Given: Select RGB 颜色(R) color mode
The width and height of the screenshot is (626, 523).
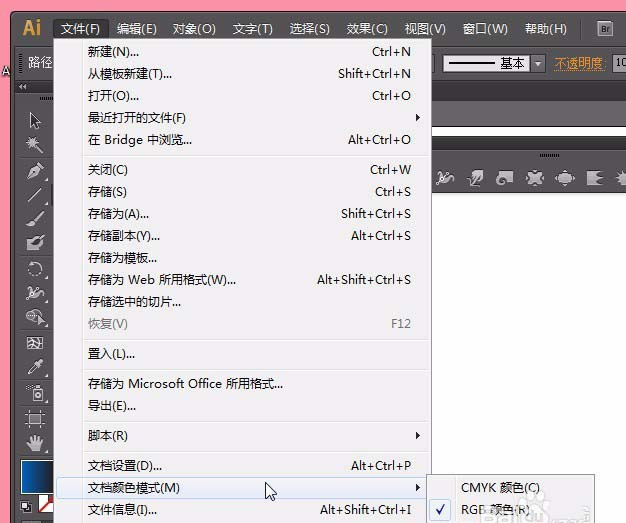Looking at the screenshot, I should (x=511, y=509).
